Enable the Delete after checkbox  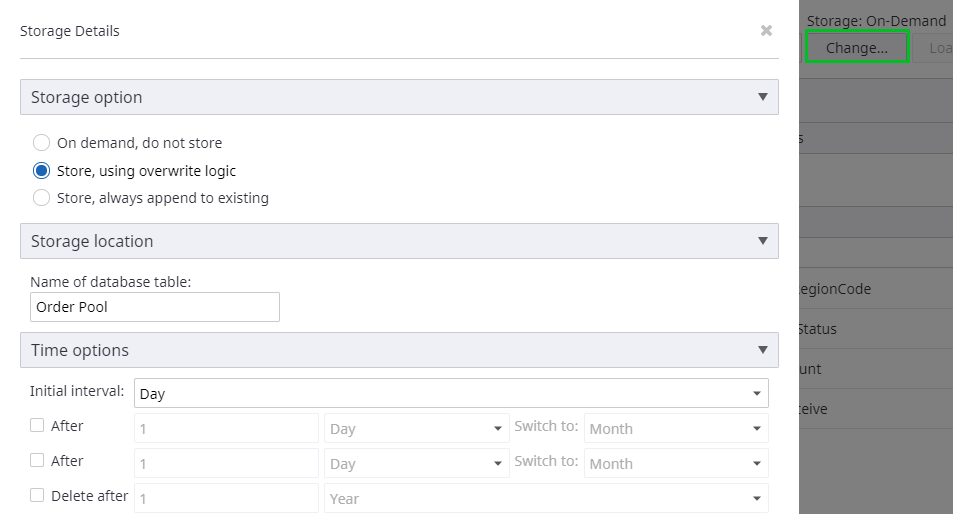point(37,495)
